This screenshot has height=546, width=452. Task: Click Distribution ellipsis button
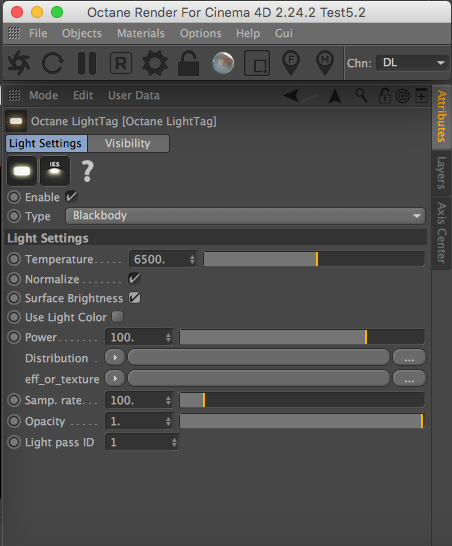tap(409, 357)
